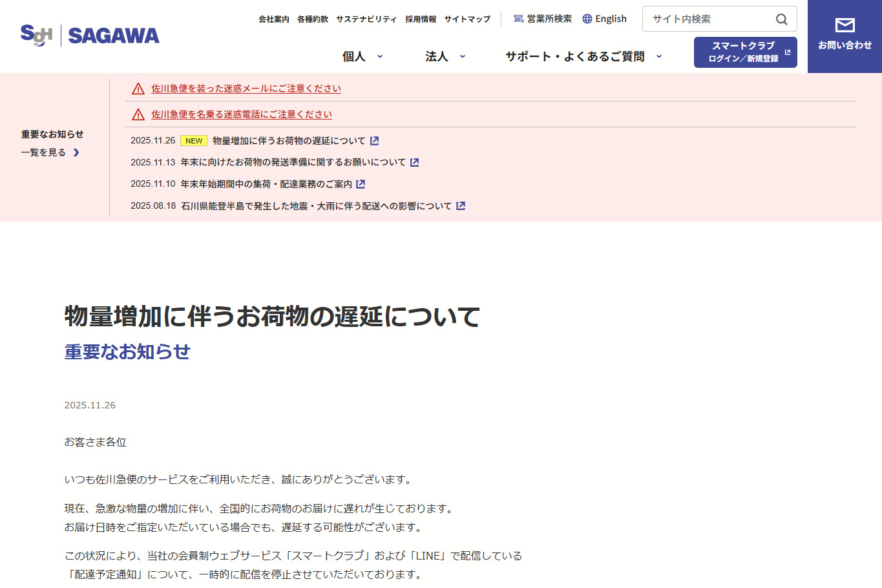
Task: Open 会社案内 in top navigation
Action: click(274, 19)
